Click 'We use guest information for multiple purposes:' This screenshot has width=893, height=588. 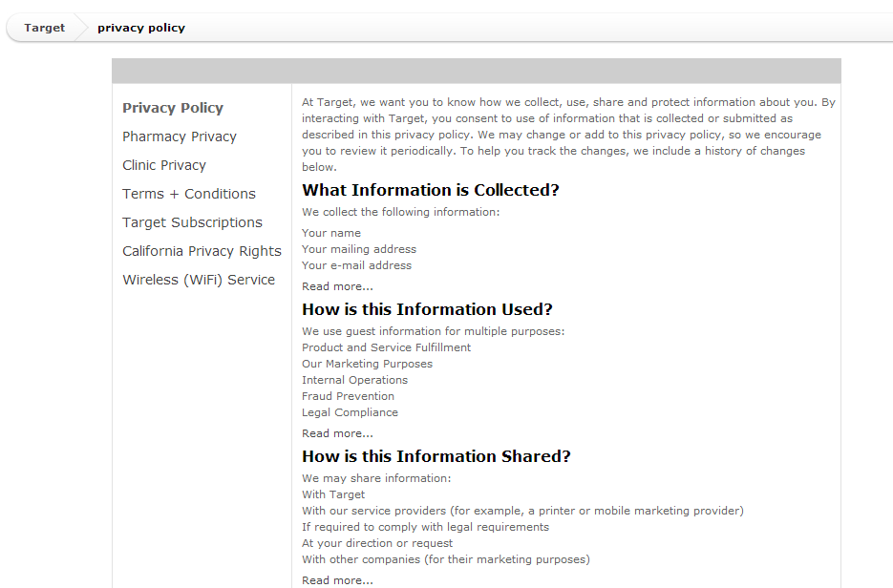point(434,331)
